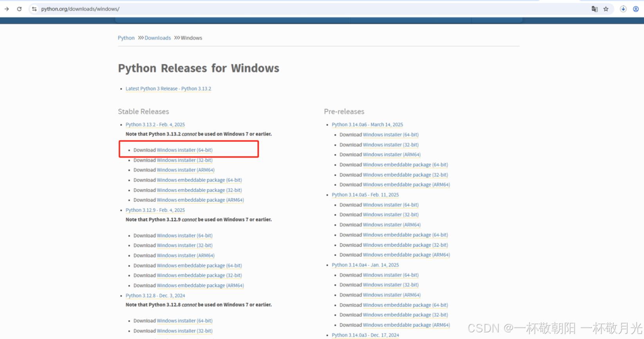Download Python 3.14.0a6 embeddable package (32-bit)
Image resolution: width=644 pixels, height=339 pixels.
(406, 175)
